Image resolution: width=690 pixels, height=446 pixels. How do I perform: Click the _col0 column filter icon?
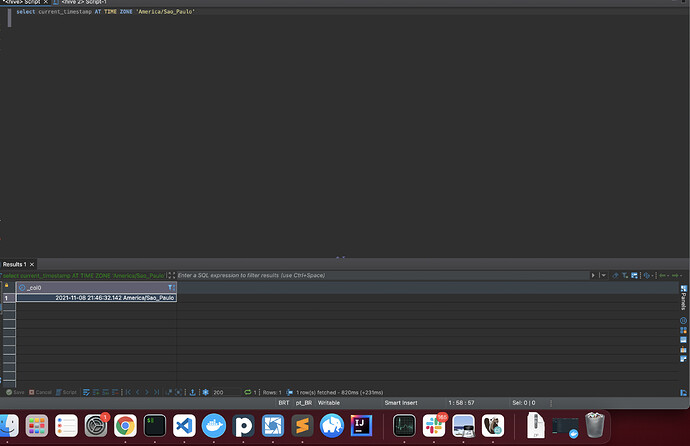[170, 287]
